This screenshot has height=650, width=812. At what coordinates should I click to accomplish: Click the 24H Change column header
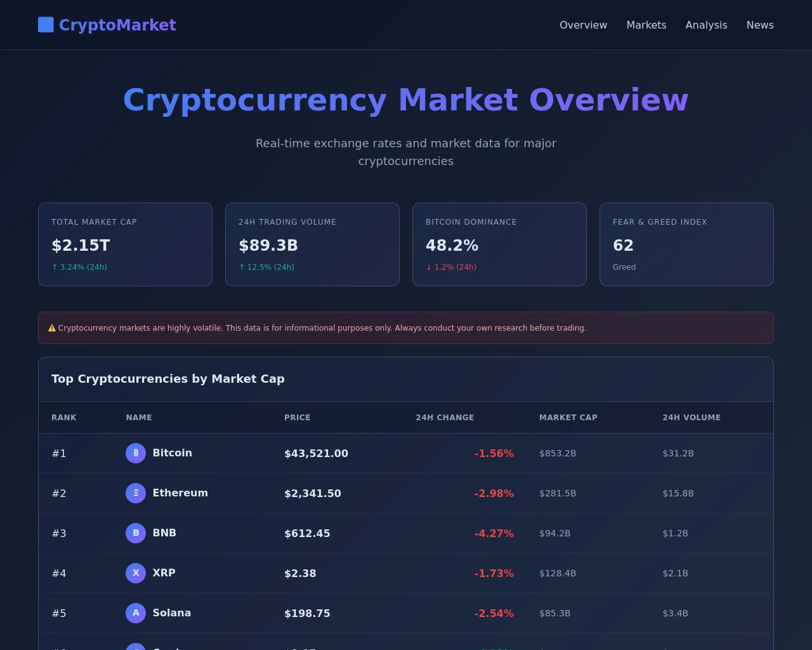pyautogui.click(x=445, y=418)
